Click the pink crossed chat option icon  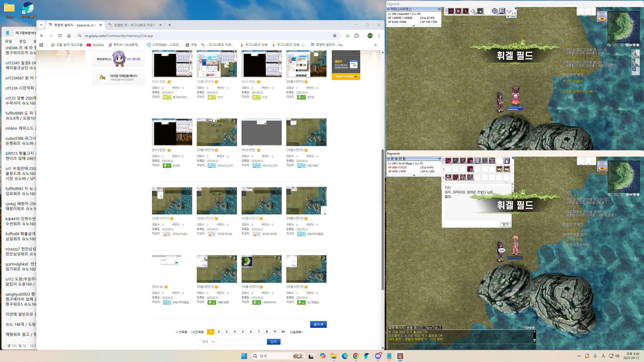coord(527,328)
